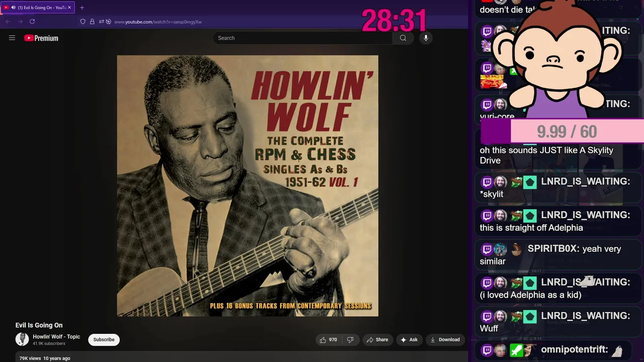Close the Evil Is Going On tab
644x362 pixels.
(69, 8)
